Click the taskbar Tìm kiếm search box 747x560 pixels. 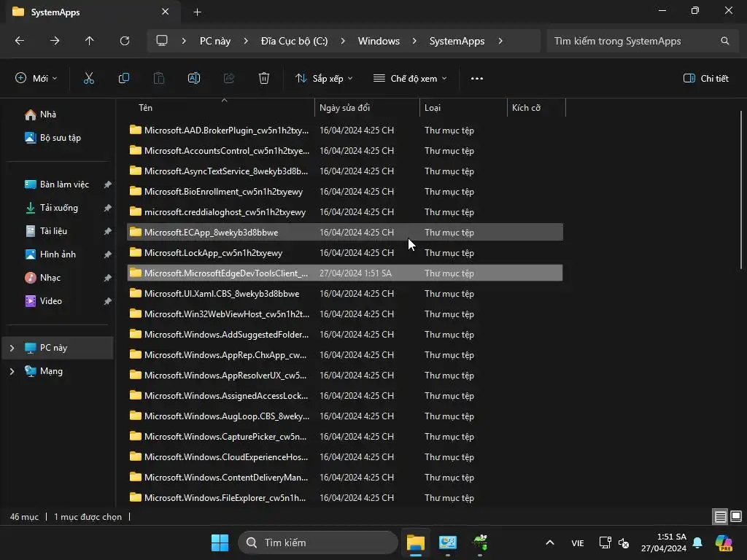tap(318, 542)
